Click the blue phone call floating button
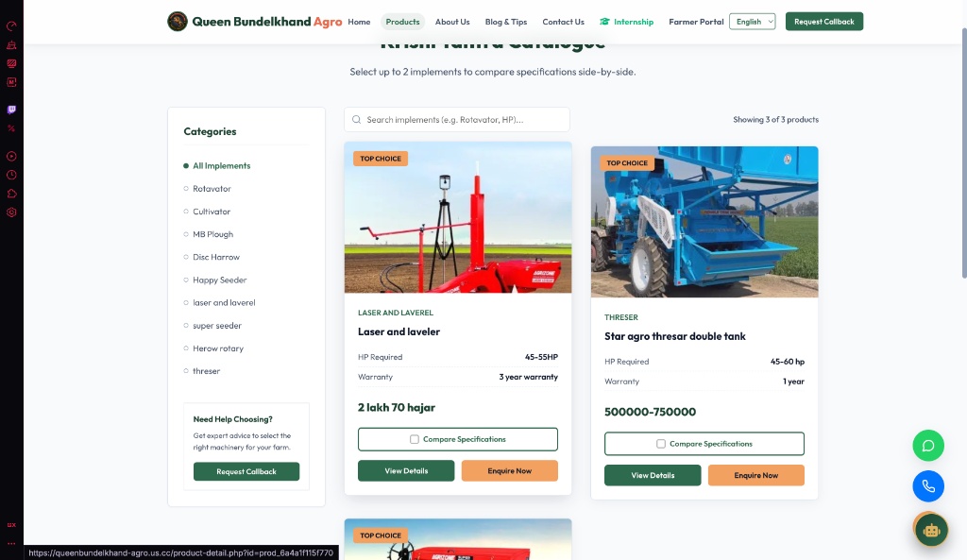 pos(928,486)
